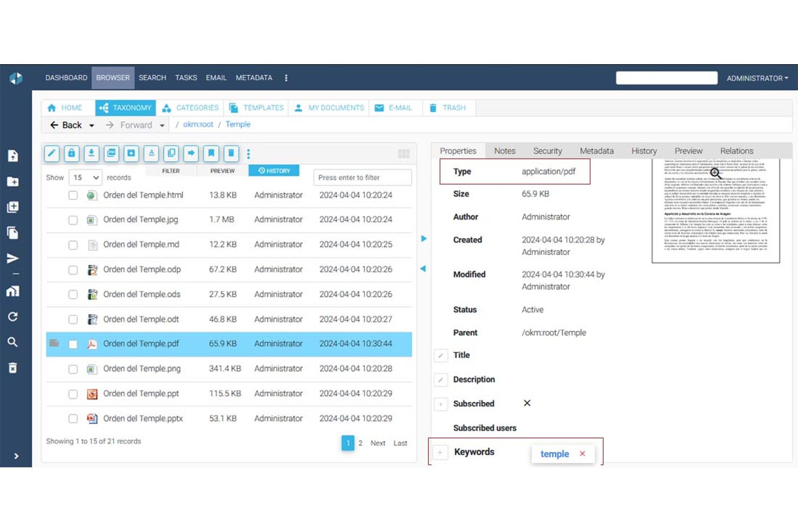Open the Show 15 records dropdown

point(85,177)
